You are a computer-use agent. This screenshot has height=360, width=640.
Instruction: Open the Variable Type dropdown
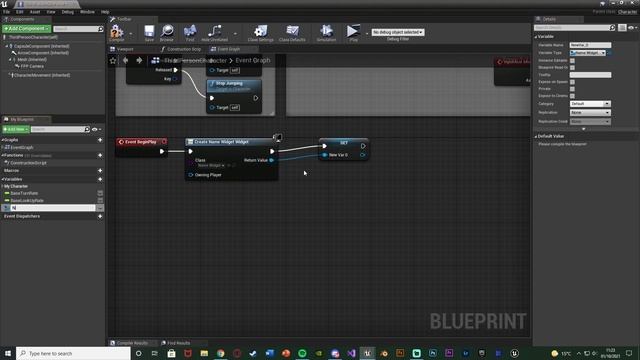coord(588,53)
